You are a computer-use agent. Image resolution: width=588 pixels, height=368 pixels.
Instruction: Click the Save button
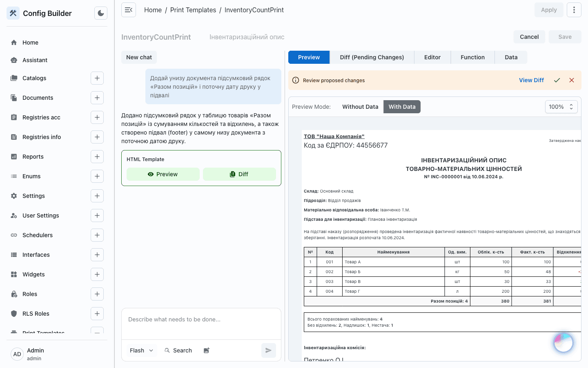pos(565,37)
